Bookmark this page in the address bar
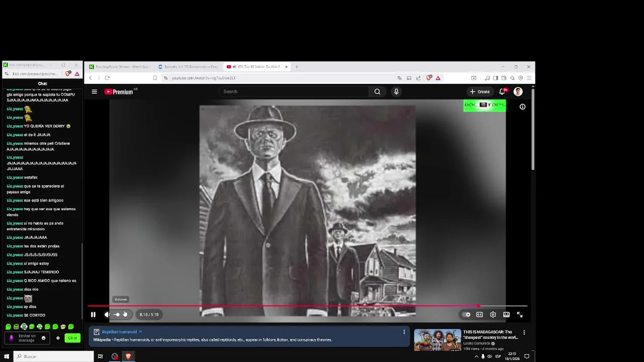This screenshot has width=644, height=362. pyautogui.click(x=155, y=78)
